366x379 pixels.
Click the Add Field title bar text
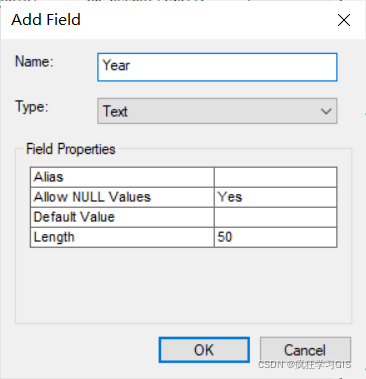46,19
